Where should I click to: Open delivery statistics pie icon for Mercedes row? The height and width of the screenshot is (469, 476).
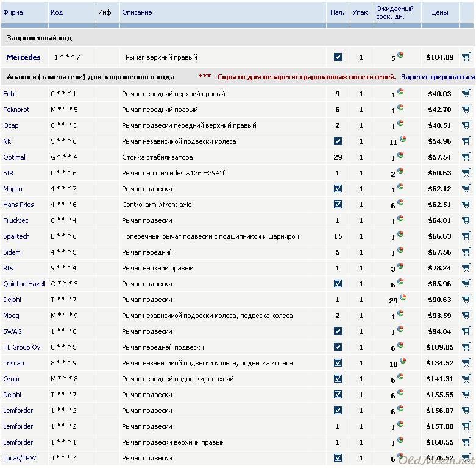pos(400,55)
